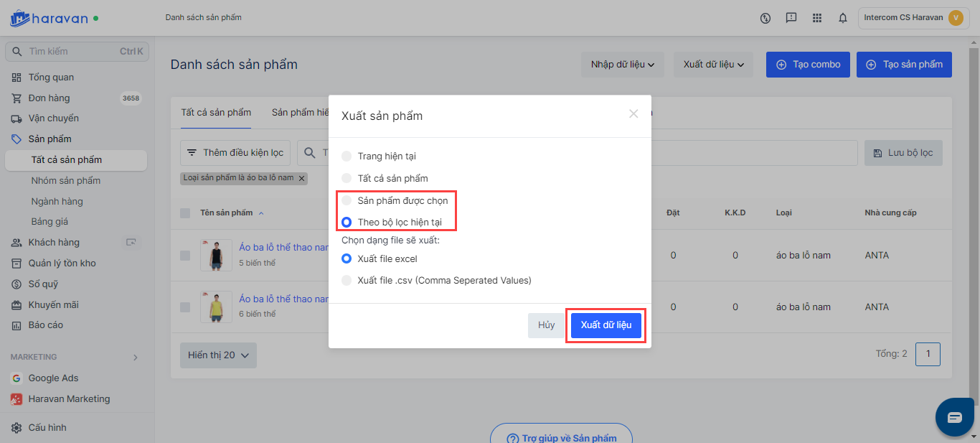Click the Haravan logo
980x443 pixels.
tap(49, 18)
